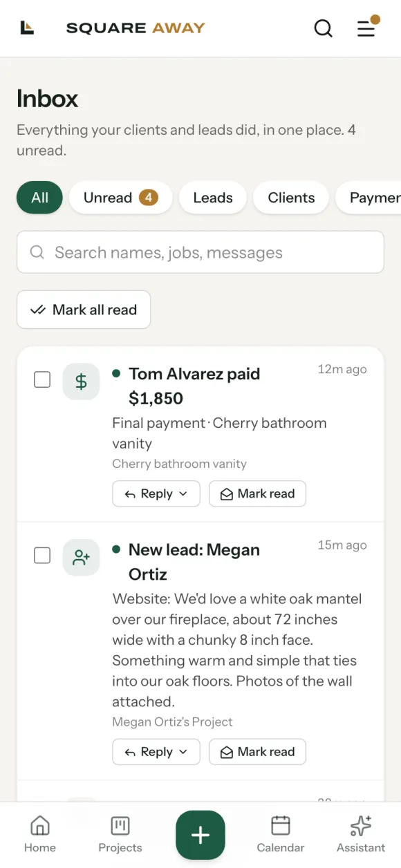Image resolution: width=401 pixels, height=868 pixels.
Task: Go to Home in the bottom navigation
Action: 40,835
